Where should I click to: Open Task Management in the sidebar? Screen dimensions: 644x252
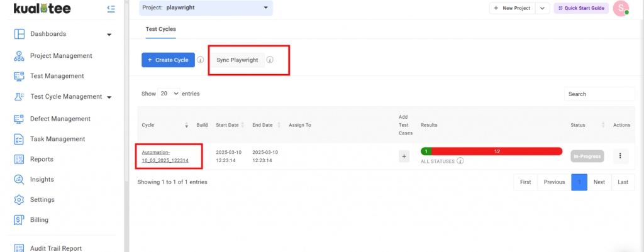click(x=58, y=139)
